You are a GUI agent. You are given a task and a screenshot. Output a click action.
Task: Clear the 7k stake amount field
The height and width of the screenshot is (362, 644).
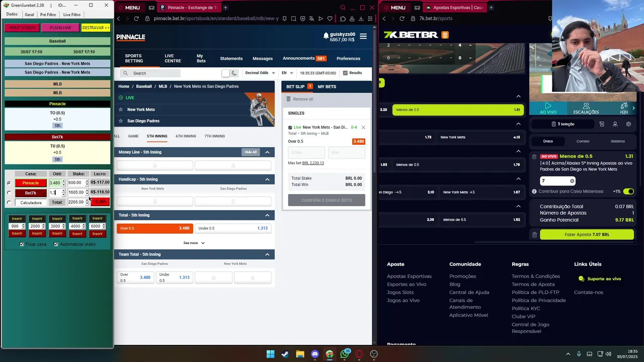point(572,181)
